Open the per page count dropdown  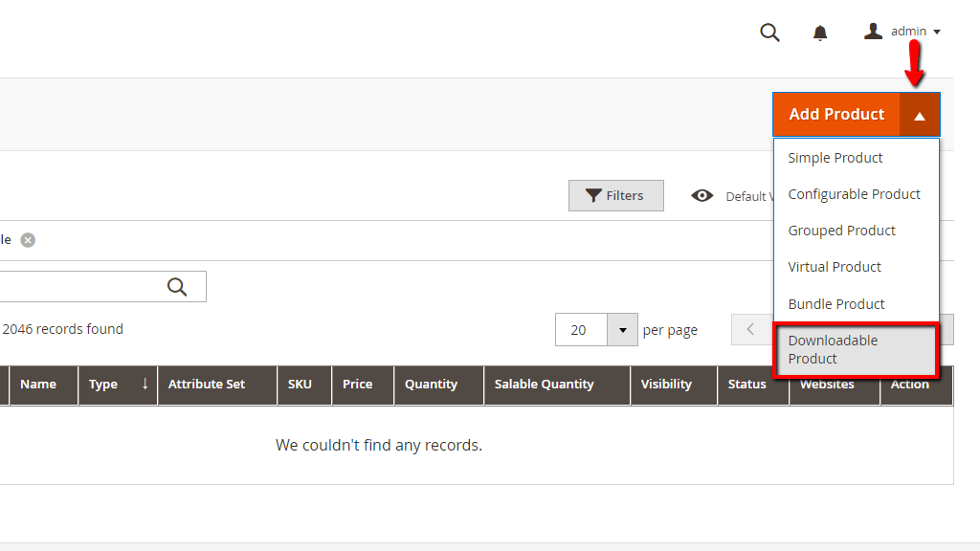[622, 329]
